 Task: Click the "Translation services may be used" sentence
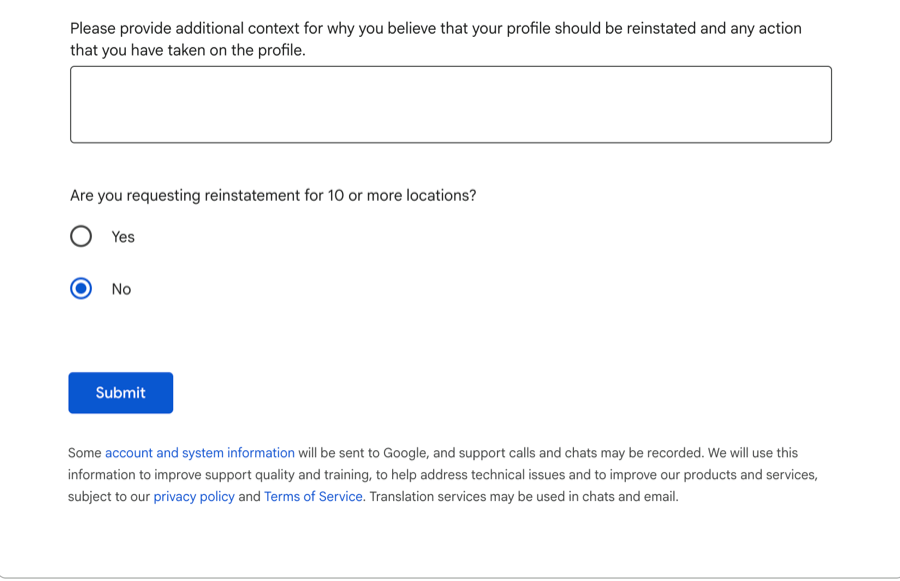(x=524, y=497)
